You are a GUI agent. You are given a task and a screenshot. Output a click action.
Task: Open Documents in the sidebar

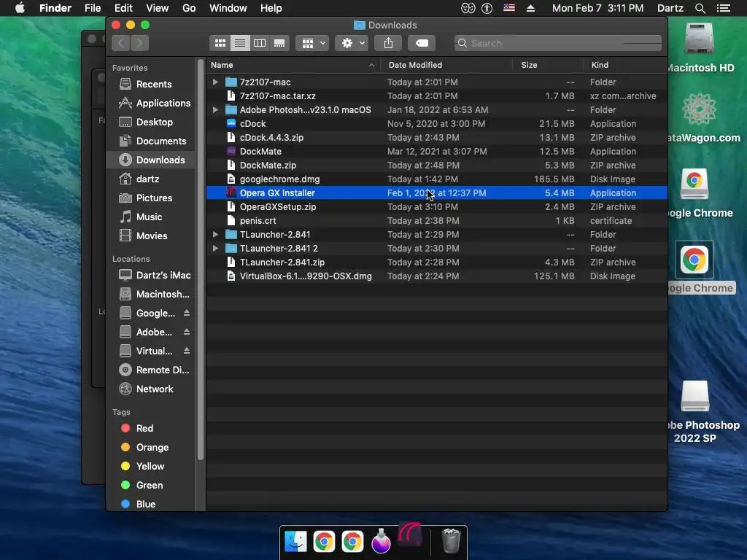click(x=152, y=141)
